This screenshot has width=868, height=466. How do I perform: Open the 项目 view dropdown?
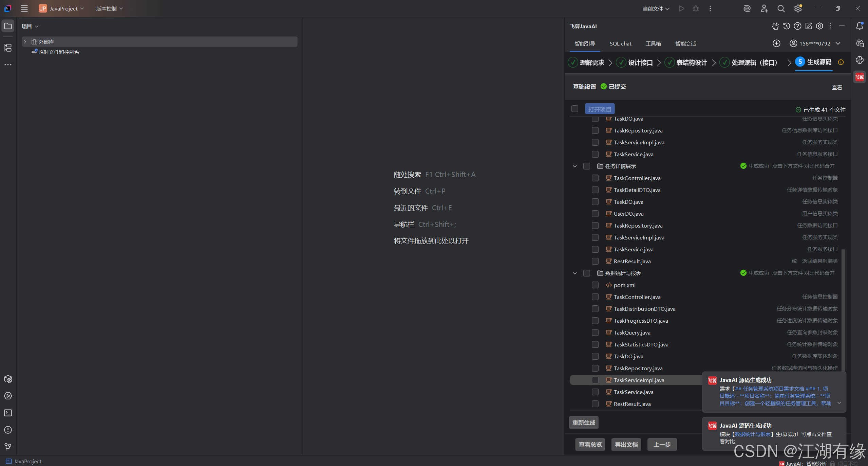(30, 26)
